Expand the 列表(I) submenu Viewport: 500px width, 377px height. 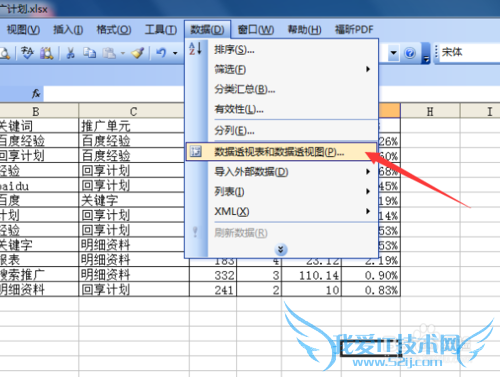(x=282, y=192)
